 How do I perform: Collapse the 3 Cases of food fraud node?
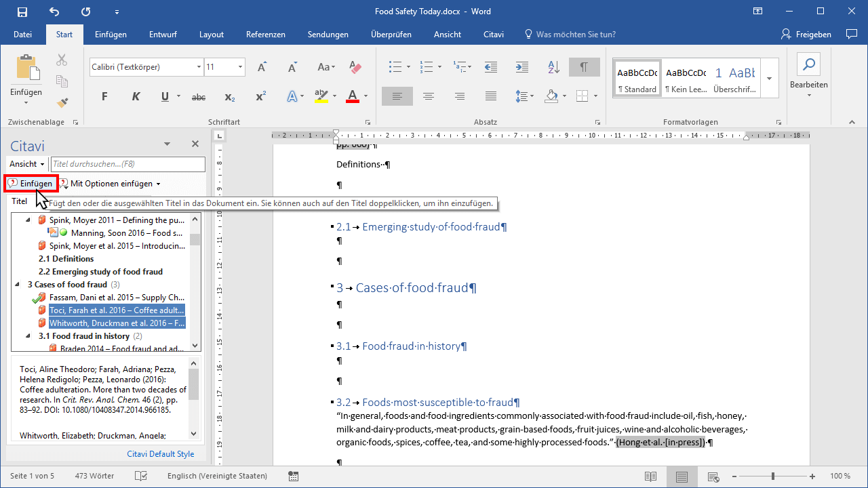click(x=18, y=285)
